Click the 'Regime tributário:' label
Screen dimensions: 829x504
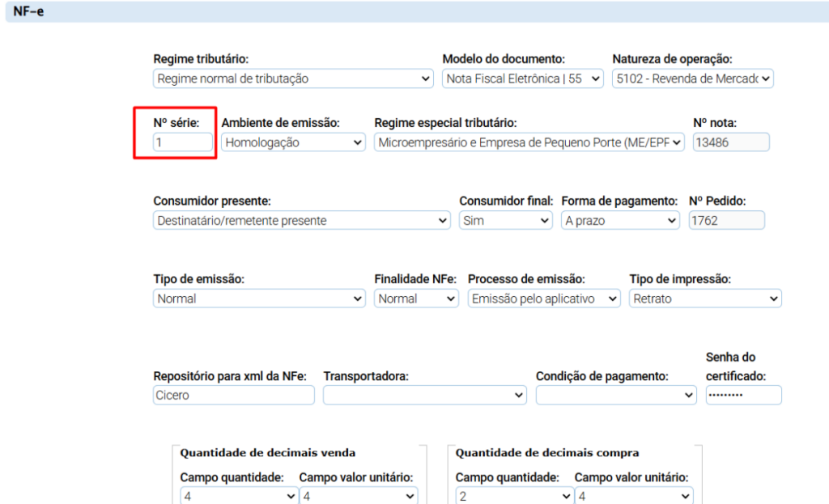pos(201,58)
